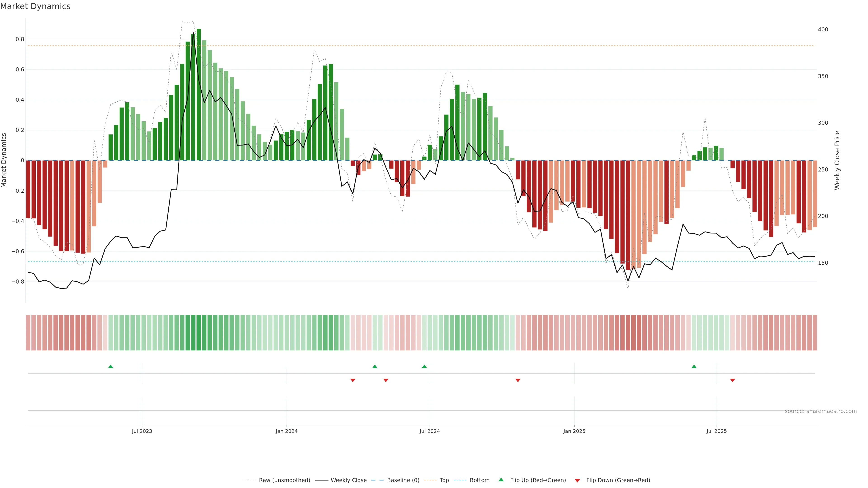Click the last red flip-down marker after Jul 2025
Image resolution: width=868 pixels, height=488 pixels.
point(733,380)
